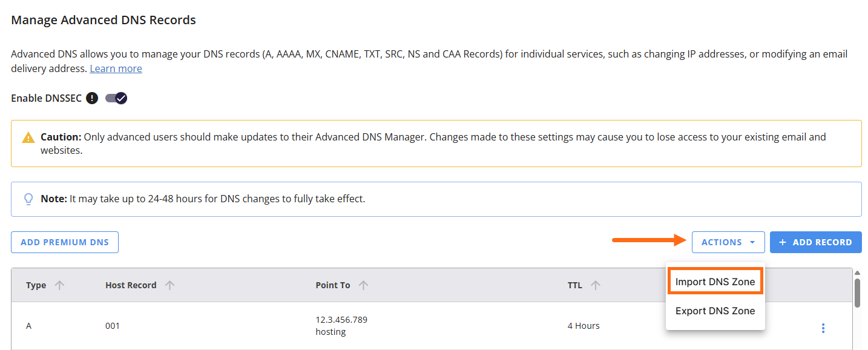Open the Learn more link
868x350 pixels.
point(116,68)
